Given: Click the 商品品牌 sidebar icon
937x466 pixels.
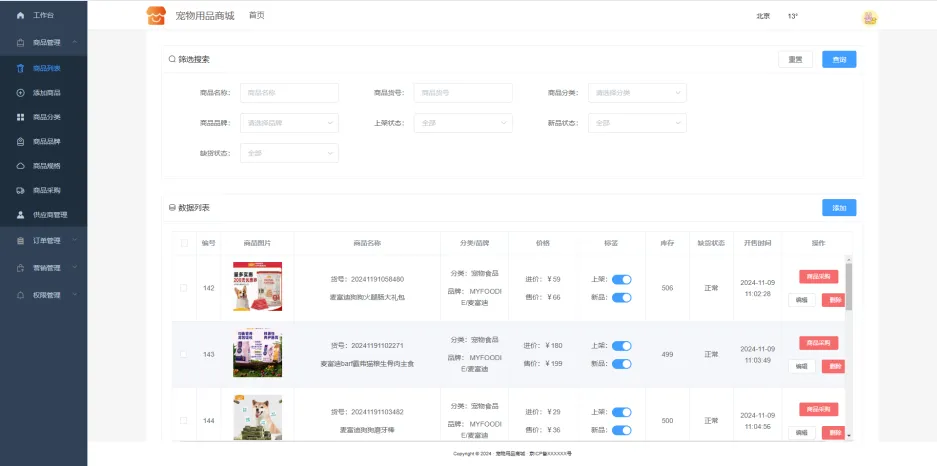Looking at the screenshot, I should coord(21,142).
